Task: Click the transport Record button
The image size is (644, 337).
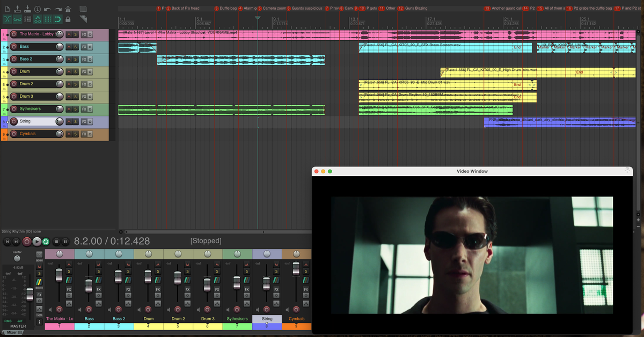Action: tap(27, 242)
